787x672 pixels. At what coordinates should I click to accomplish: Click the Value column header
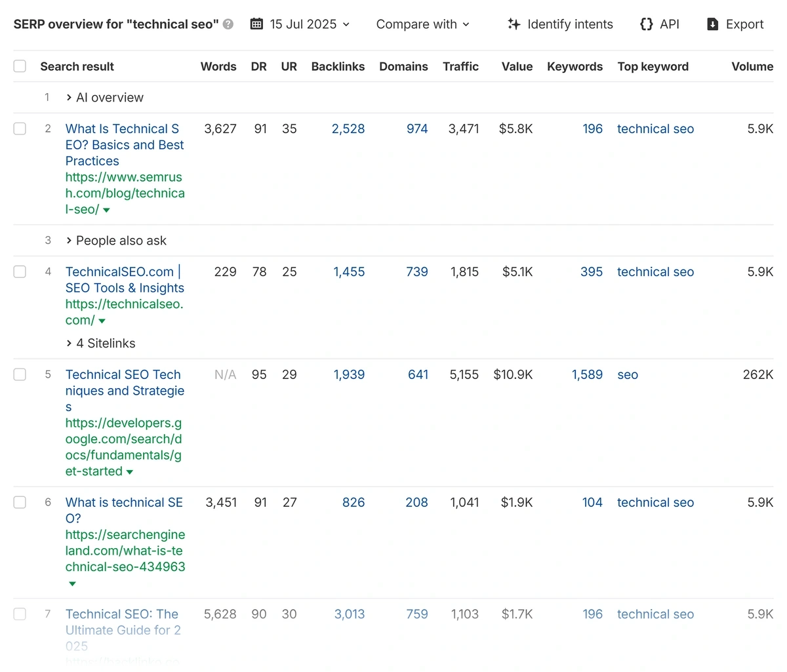[x=517, y=66]
